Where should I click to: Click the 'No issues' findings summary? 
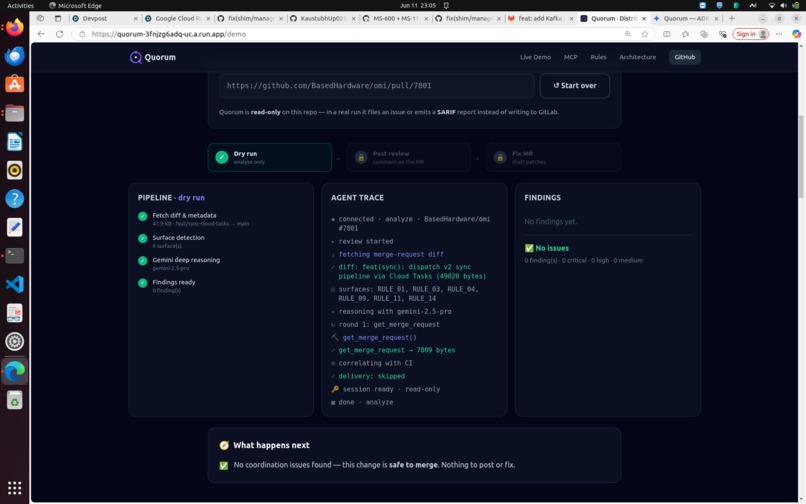pos(546,248)
